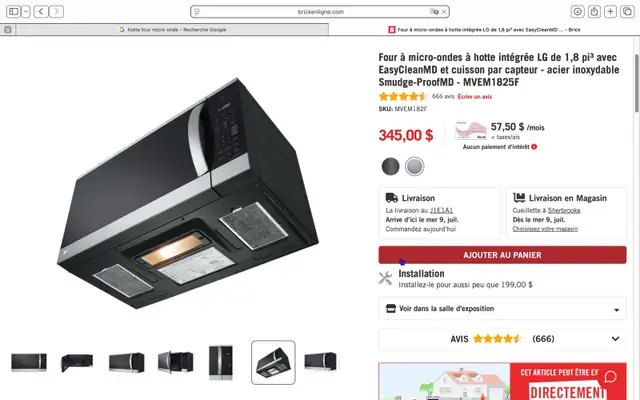
Task: Open the downloads icon in toolbar
Action: [577, 11]
